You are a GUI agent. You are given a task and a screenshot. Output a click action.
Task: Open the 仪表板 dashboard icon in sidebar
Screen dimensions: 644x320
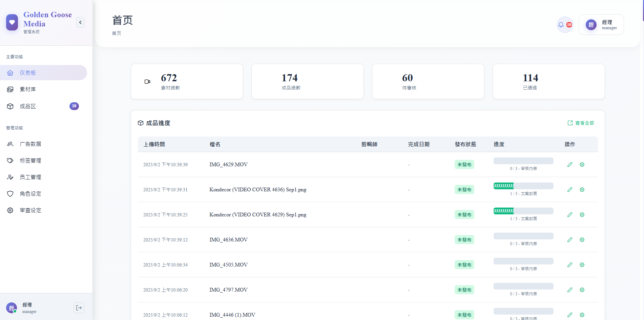pyautogui.click(x=10, y=72)
